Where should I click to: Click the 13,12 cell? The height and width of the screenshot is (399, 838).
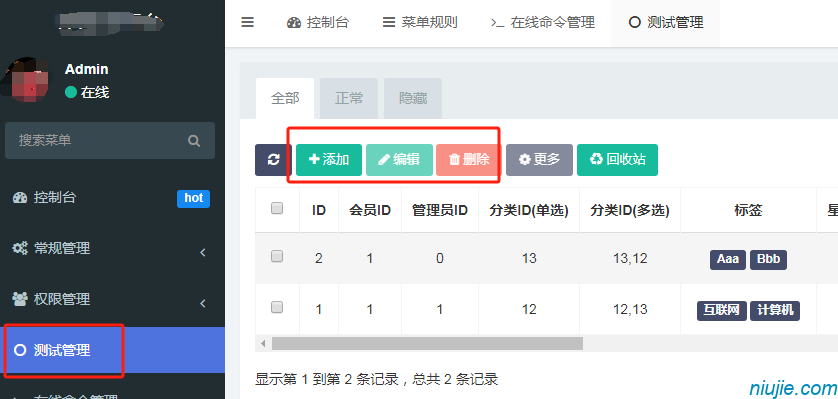tap(630, 259)
